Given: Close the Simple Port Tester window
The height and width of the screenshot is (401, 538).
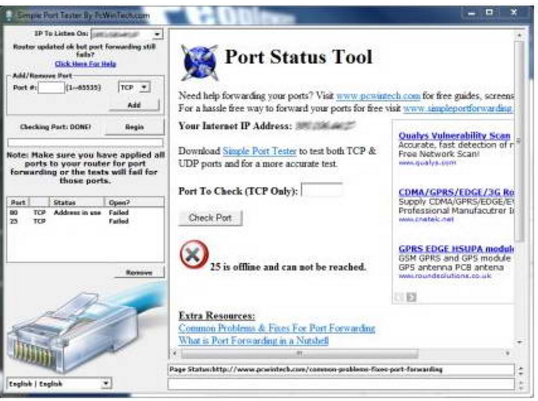Looking at the screenshot, I should coord(514,13).
